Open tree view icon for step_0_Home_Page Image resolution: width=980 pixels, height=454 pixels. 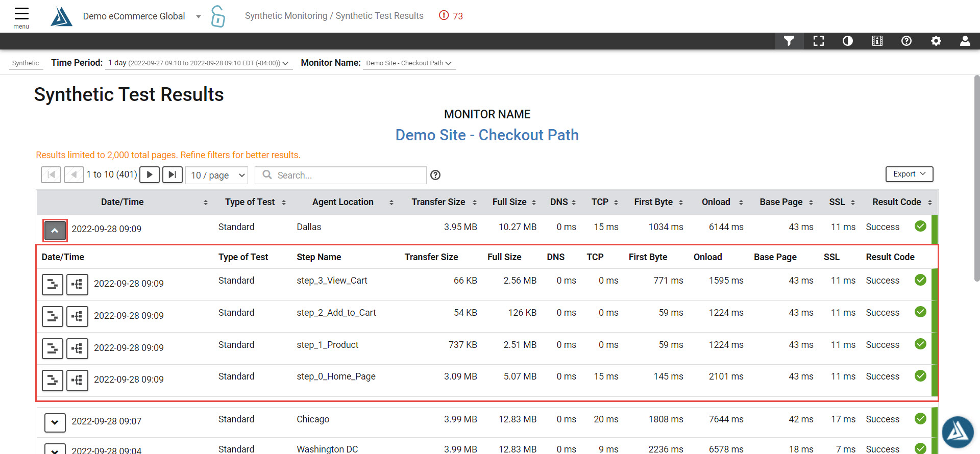point(77,381)
